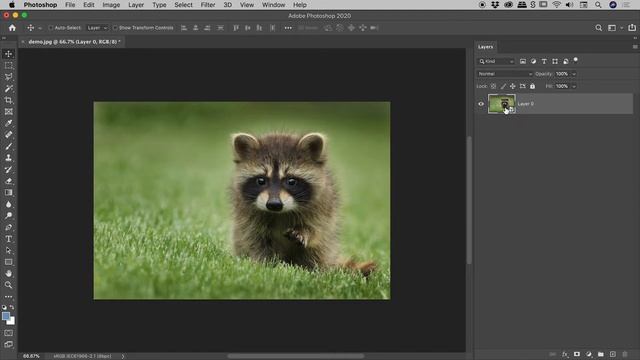Select the Frame tool
Viewport: 640px width, 360px height.
[9, 111]
